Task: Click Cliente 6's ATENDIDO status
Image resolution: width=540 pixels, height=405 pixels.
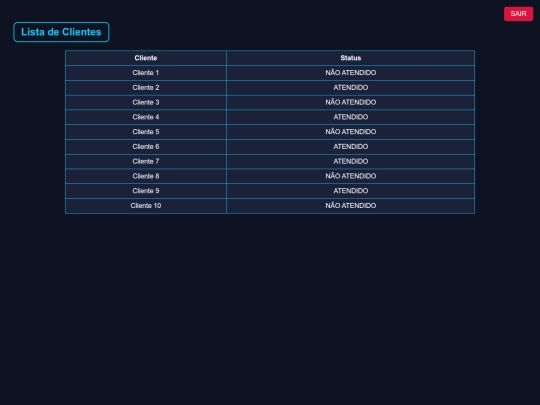Action: 351,147
